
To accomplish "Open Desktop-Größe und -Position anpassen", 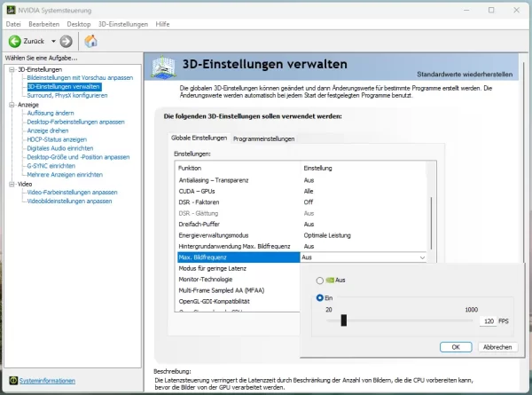I will [78, 157].
